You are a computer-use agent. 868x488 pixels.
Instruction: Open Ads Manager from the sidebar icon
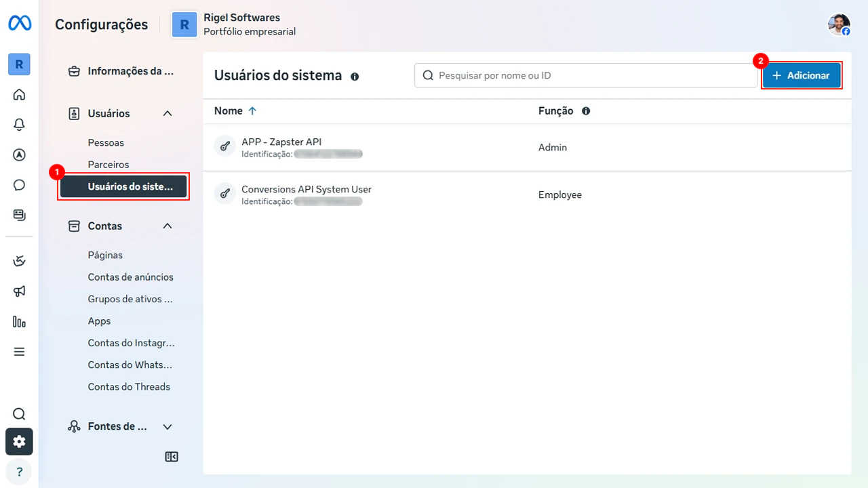pos(19,155)
